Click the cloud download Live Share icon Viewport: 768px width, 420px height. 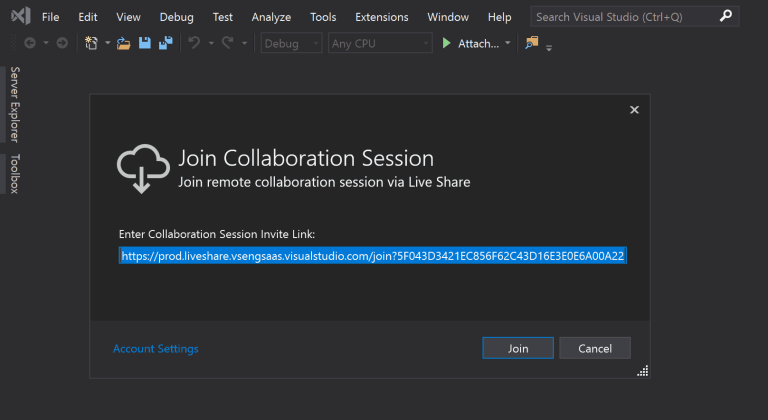pyautogui.click(x=143, y=168)
